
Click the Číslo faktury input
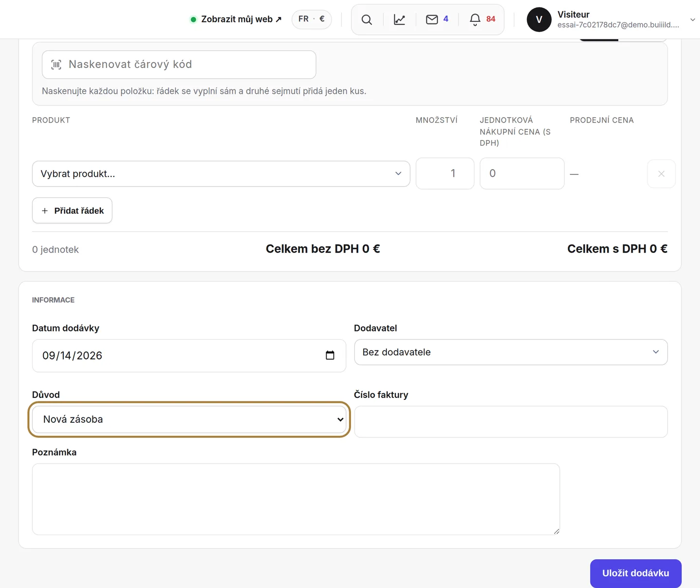pyautogui.click(x=511, y=422)
